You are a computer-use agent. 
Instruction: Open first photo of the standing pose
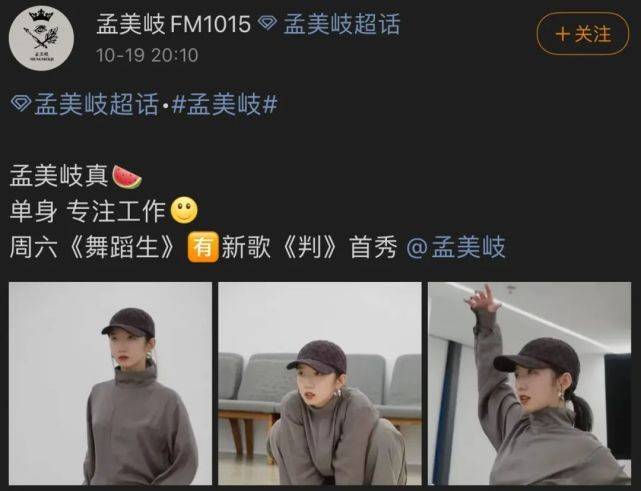coord(110,383)
